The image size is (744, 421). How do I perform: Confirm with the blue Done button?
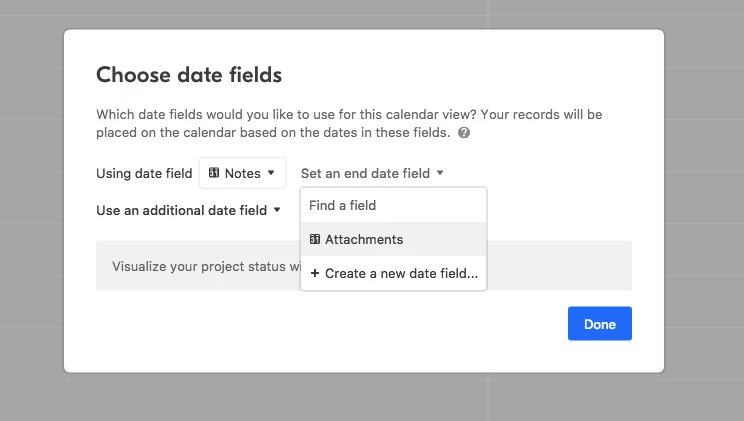coord(600,324)
